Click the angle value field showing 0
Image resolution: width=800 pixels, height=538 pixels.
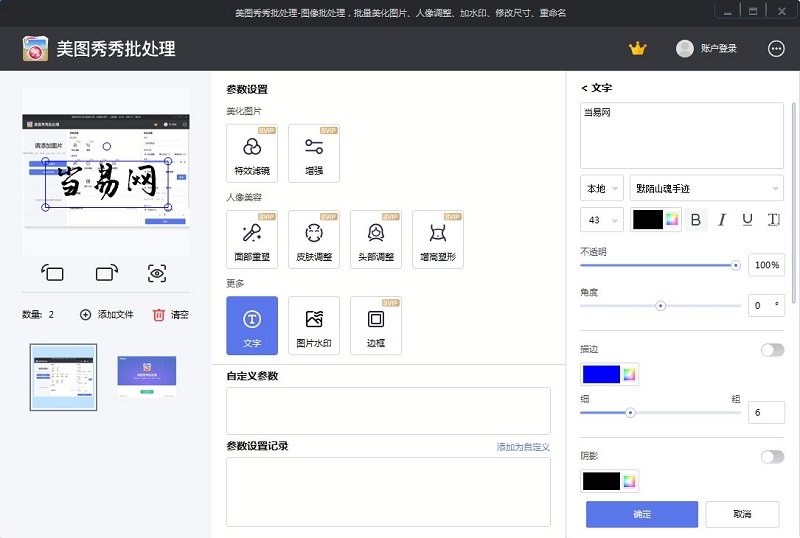tap(766, 305)
